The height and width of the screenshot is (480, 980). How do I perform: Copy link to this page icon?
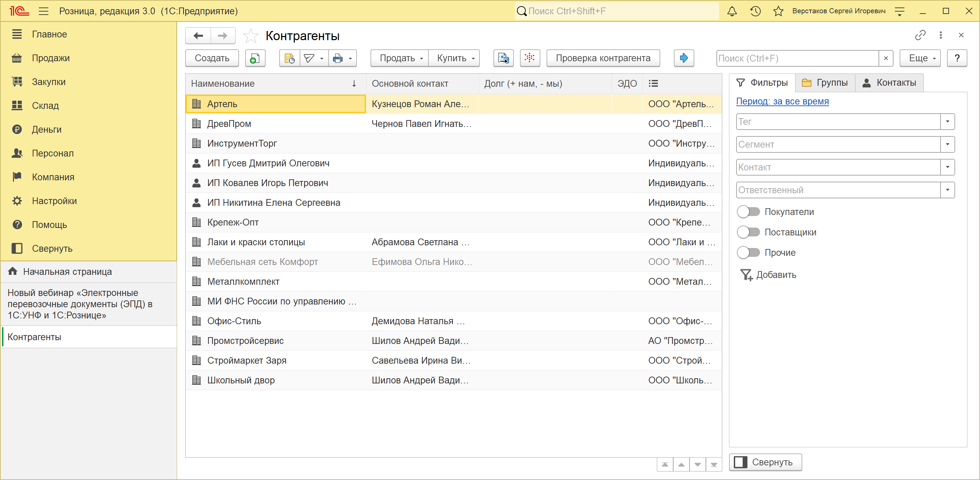click(920, 35)
